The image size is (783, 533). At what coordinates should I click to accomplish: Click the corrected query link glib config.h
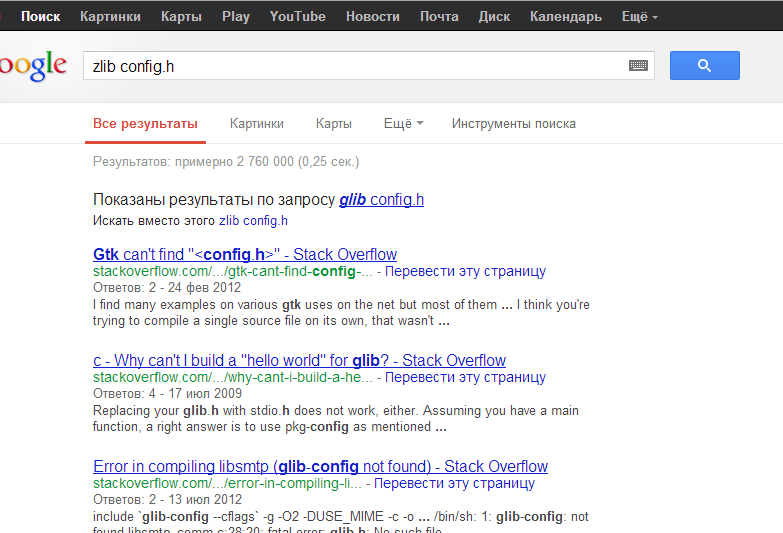point(382,199)
